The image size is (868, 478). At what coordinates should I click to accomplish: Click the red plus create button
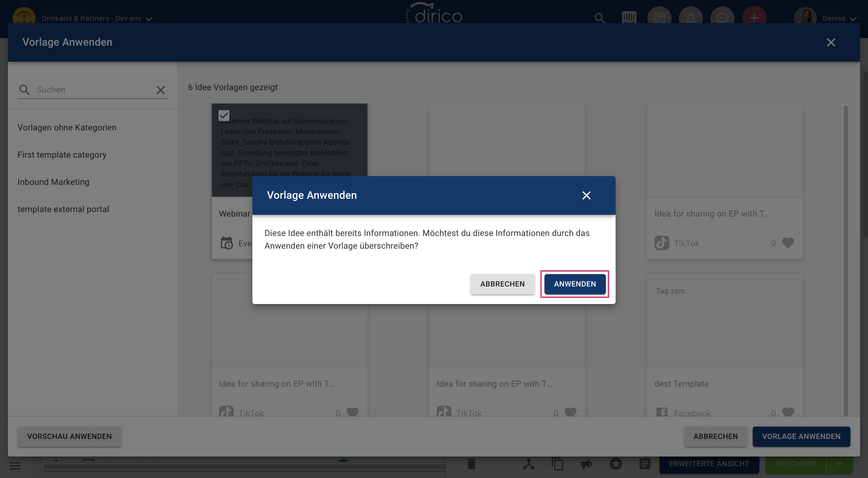pos(755,18)
